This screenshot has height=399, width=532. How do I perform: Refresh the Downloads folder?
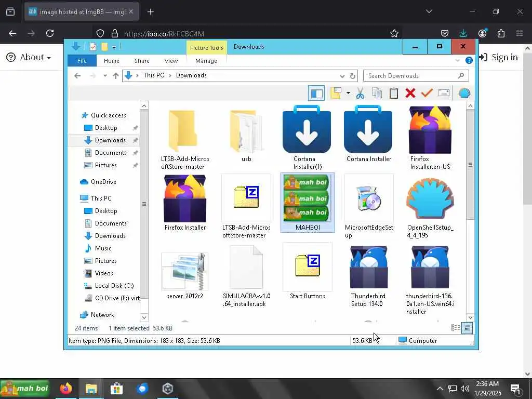(x=353, y=76)
